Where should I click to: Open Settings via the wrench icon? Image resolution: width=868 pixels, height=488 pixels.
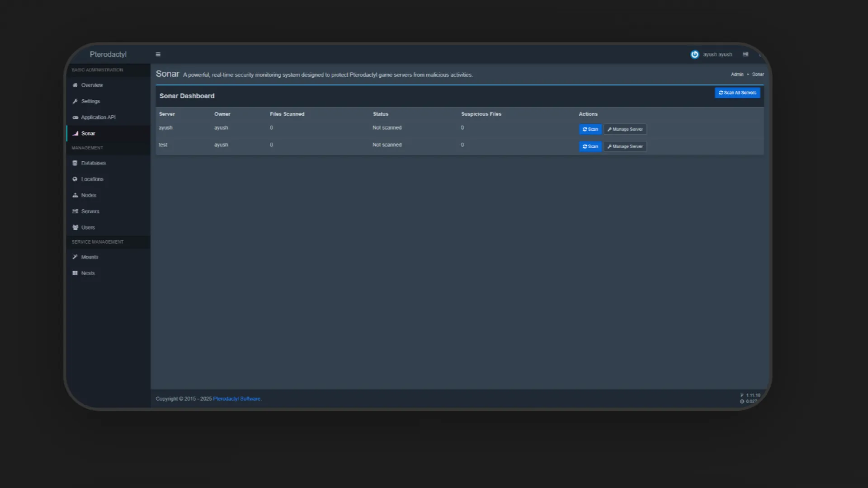pyautogui.click(x=75, y=101)
